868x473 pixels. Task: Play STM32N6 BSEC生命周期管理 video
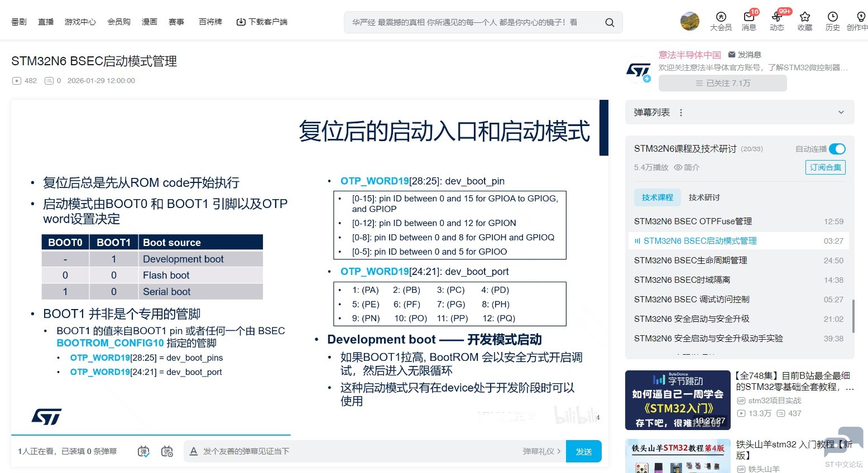click(x=738, y=260)
